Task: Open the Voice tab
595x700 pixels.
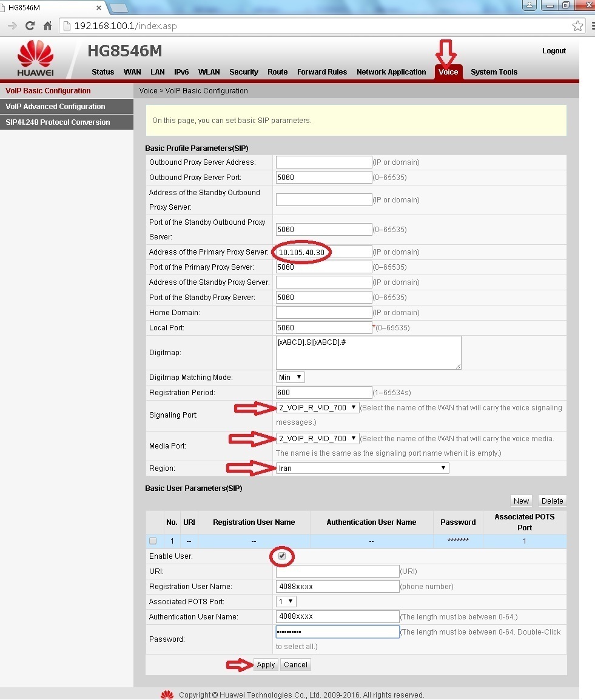Action: point(448,72)
